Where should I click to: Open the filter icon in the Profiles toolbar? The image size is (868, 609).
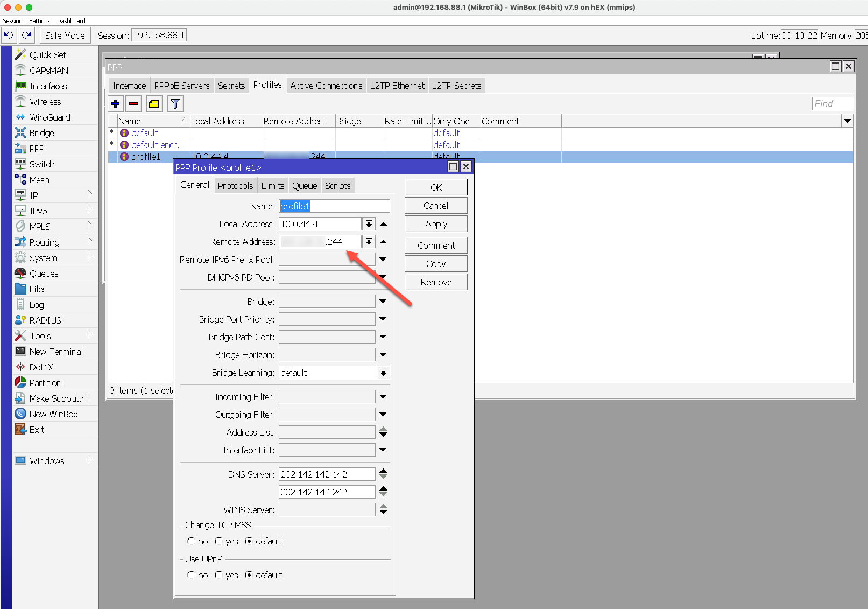tap(174, 103)
